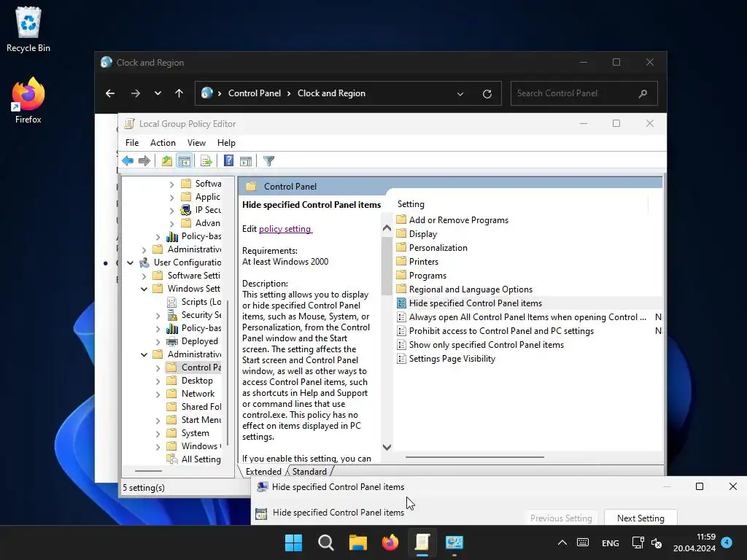Click the search magnifier in Control Panel
747x560 pixels.
pyautogui.click(x=643, y=93)
